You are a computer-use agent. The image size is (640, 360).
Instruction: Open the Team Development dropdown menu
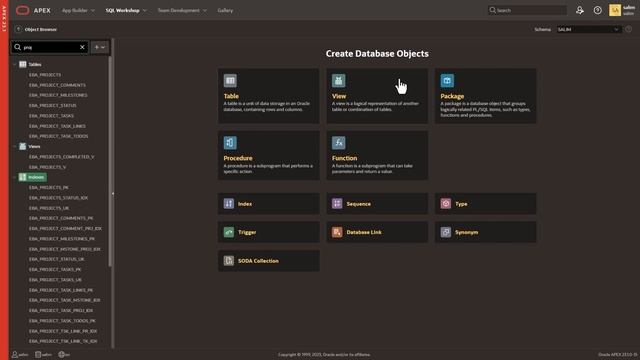pyautogui.click(x=182, y=10)
